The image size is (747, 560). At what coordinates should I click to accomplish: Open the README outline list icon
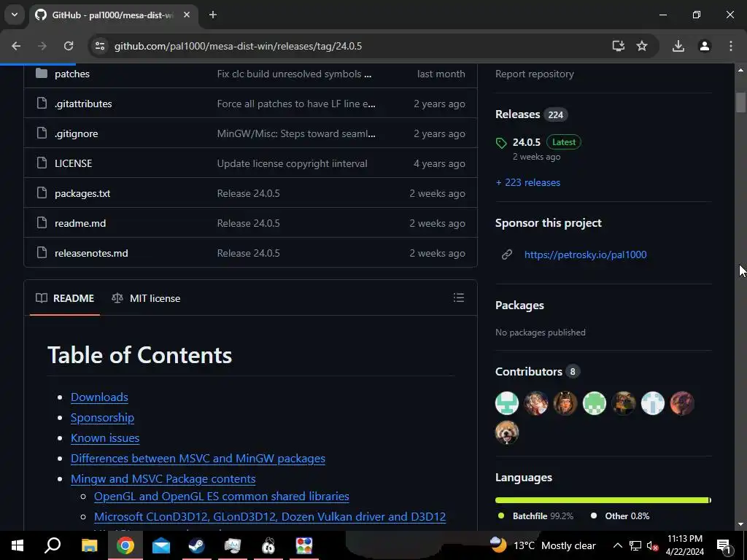(459, 297)
